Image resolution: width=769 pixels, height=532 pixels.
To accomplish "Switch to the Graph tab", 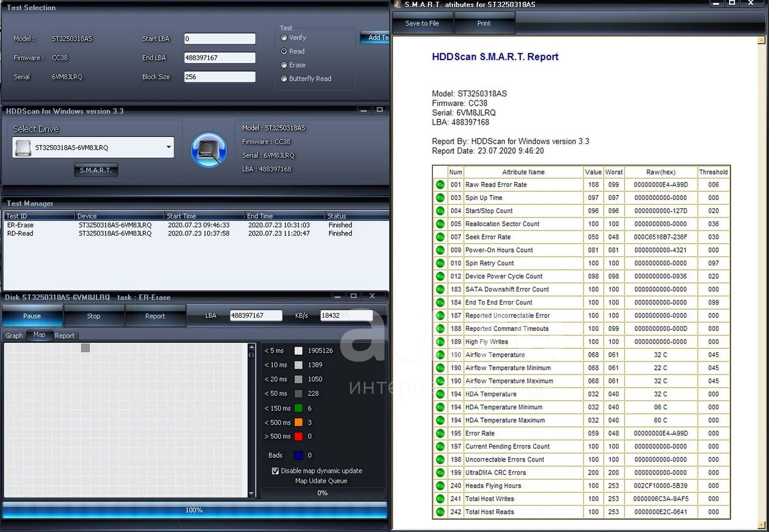I will [14, 335].
